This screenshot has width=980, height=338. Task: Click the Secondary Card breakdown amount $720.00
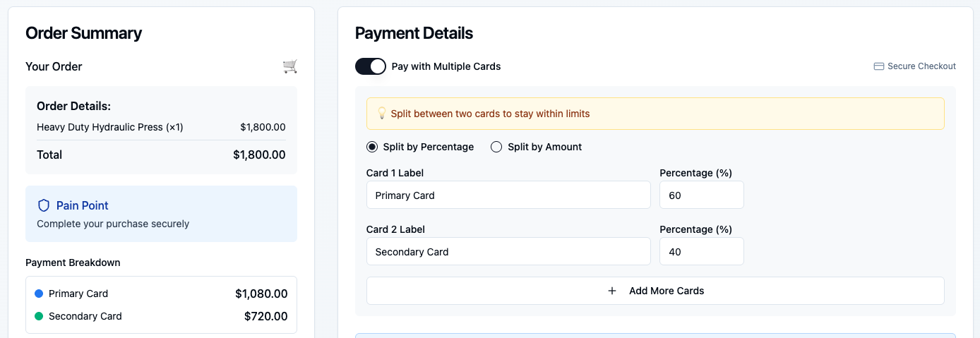pyautogui.click(x=266, y=316)
